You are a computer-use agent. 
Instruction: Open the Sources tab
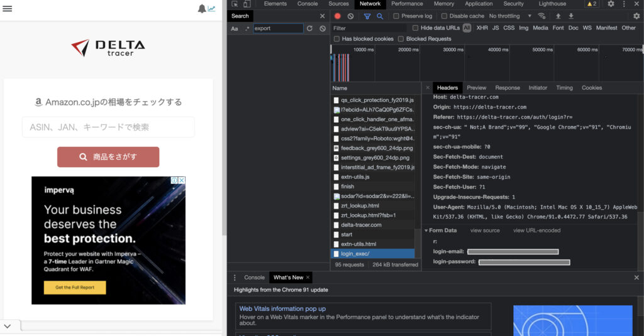(x=338, y=4)
